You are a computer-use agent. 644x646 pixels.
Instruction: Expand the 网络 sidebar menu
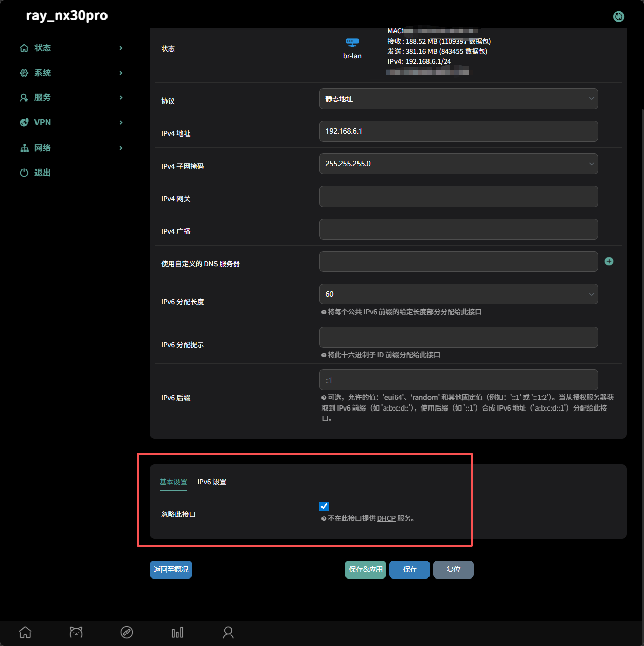tap(71, 148)
